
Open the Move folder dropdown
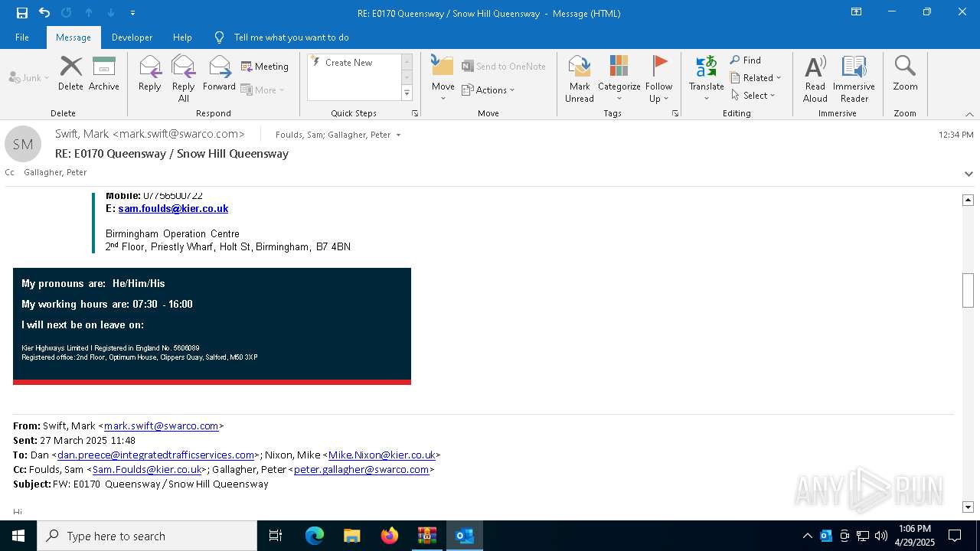pos(443,79)
